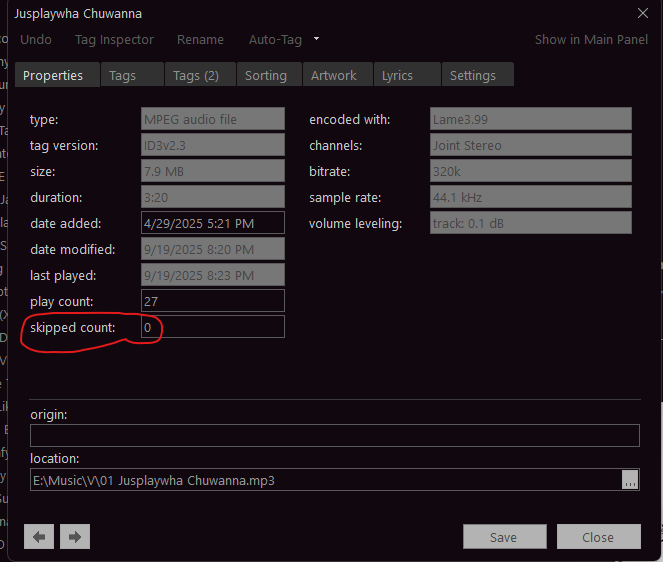Click the origin text field
663x562 pixels.
click(334, 435)
